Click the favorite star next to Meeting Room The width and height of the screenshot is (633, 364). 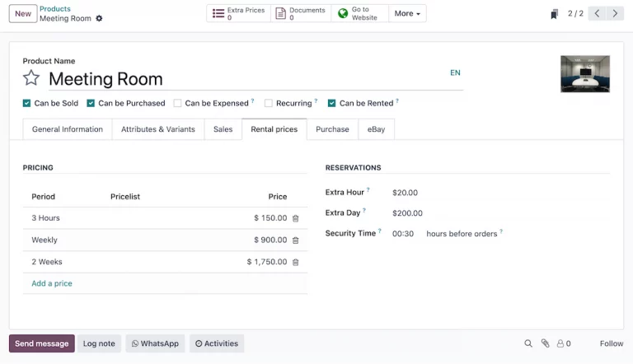31,78
